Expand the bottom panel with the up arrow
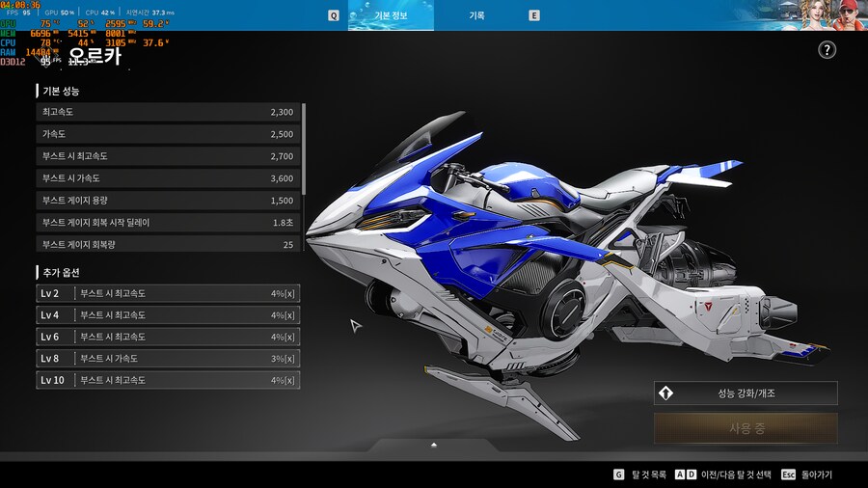 [434, 445]
